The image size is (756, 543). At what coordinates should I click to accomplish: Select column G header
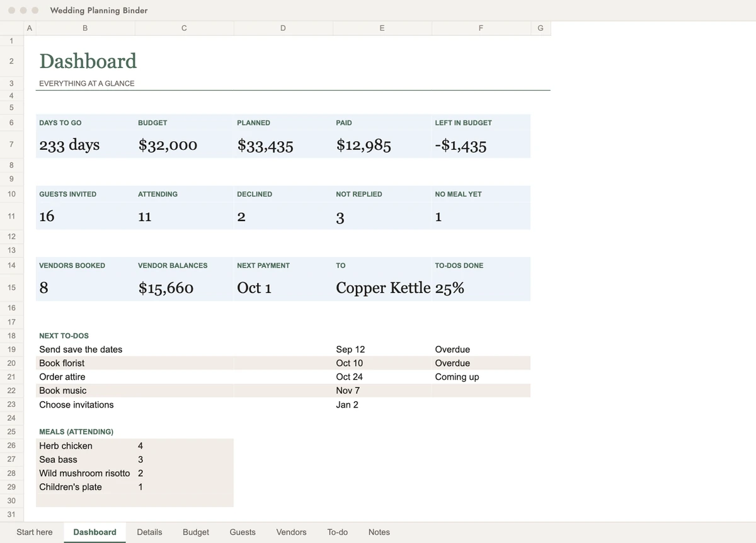coord(541,28)
